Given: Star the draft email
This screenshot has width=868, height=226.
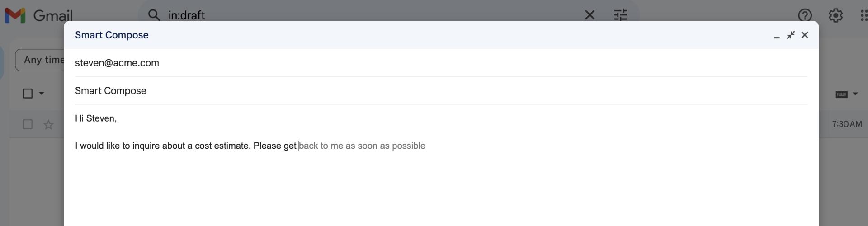Looking at the screenshot, I should point(48,124).
